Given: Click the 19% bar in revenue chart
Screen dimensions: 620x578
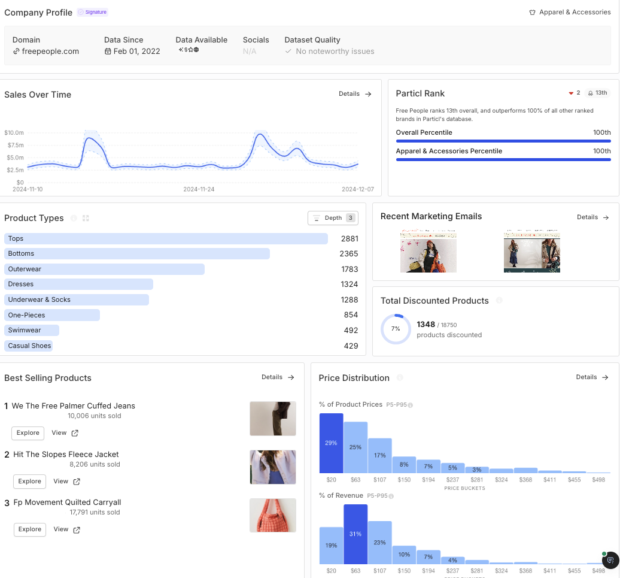Looking at the screenshot, I should tap(331, 546).
